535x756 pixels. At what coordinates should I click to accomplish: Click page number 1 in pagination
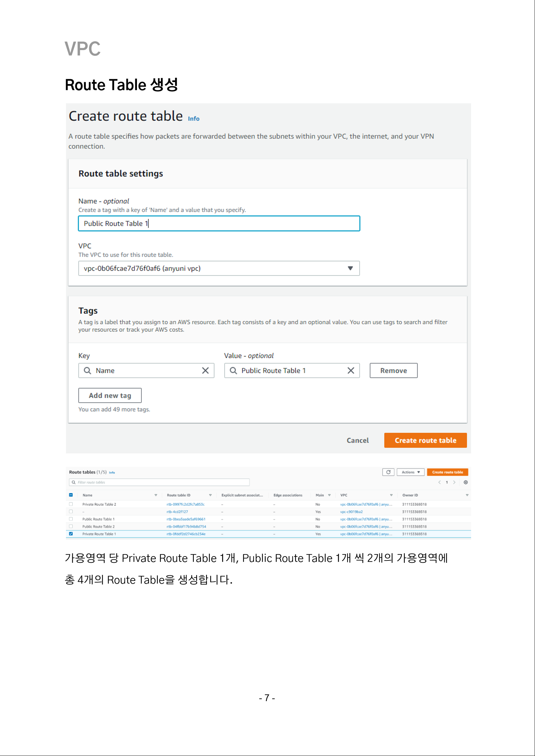coord(447,482)
